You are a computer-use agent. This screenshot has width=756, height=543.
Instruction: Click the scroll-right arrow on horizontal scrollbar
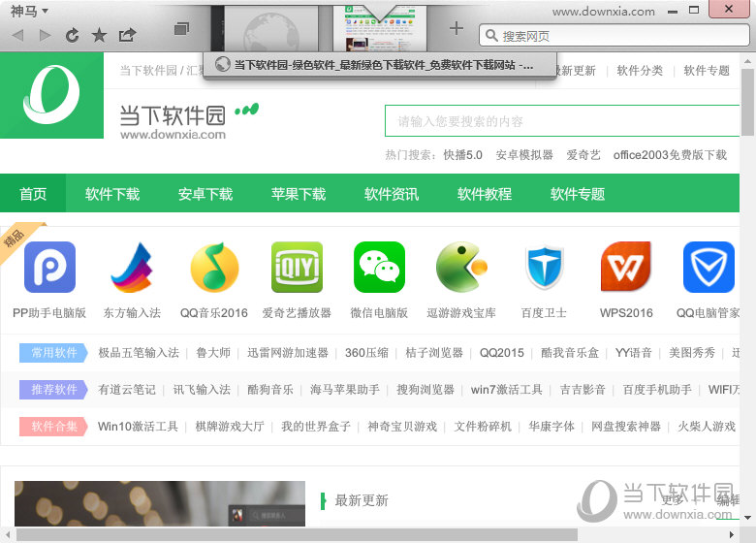tap(732, 535)
